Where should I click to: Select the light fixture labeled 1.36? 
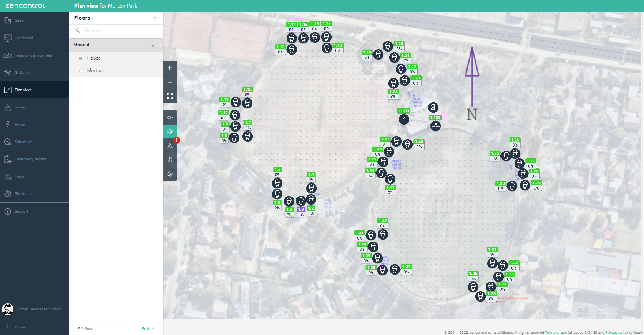pyautogui.click(x=473, y=287)
